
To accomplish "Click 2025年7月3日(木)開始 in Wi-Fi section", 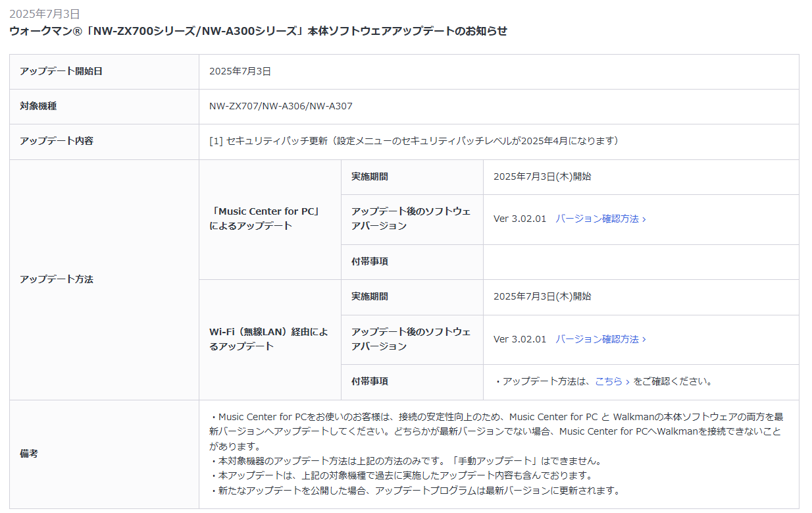I will [542, 296].
